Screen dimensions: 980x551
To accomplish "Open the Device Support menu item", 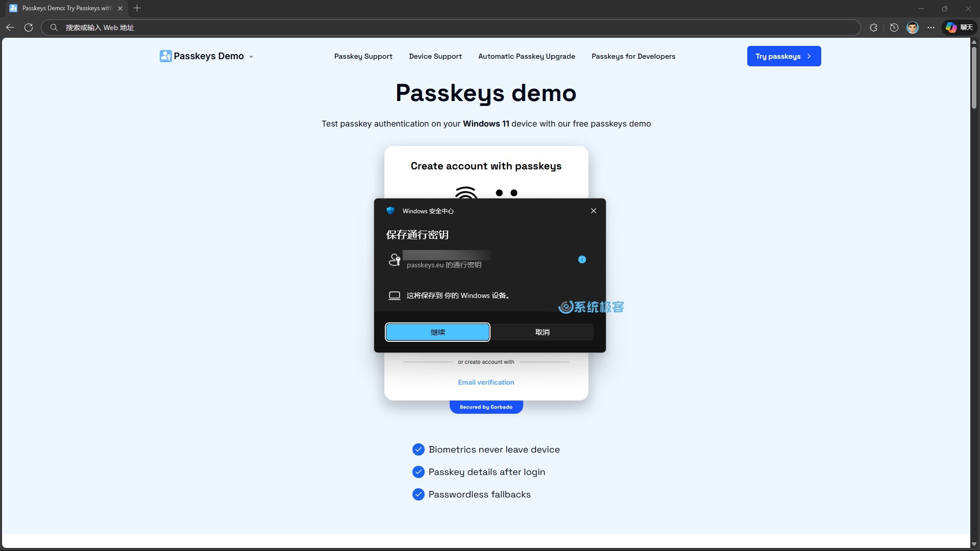I will [435, 57].
